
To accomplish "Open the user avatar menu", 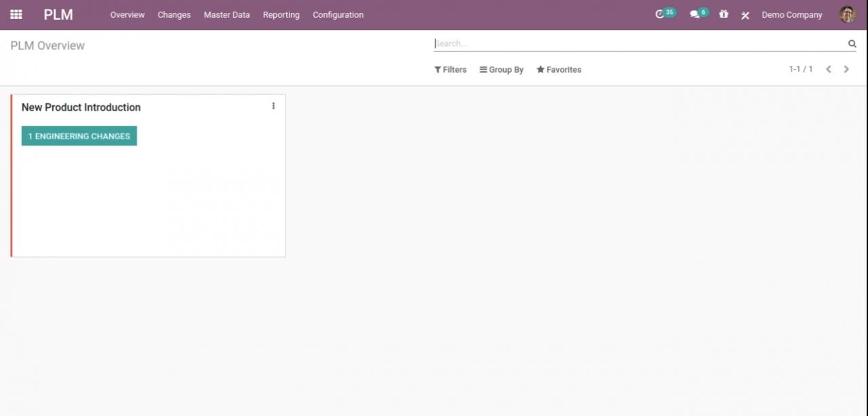I will (x=847, y=14).
